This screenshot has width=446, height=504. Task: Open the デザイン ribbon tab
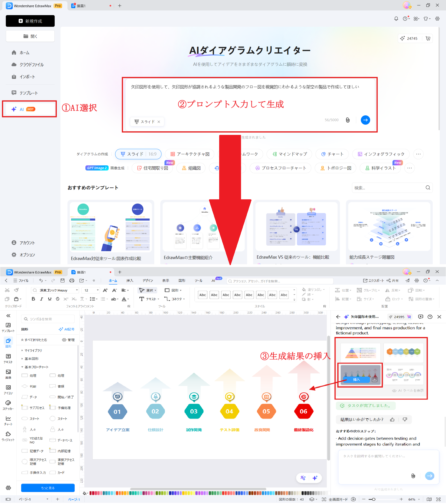148,280
